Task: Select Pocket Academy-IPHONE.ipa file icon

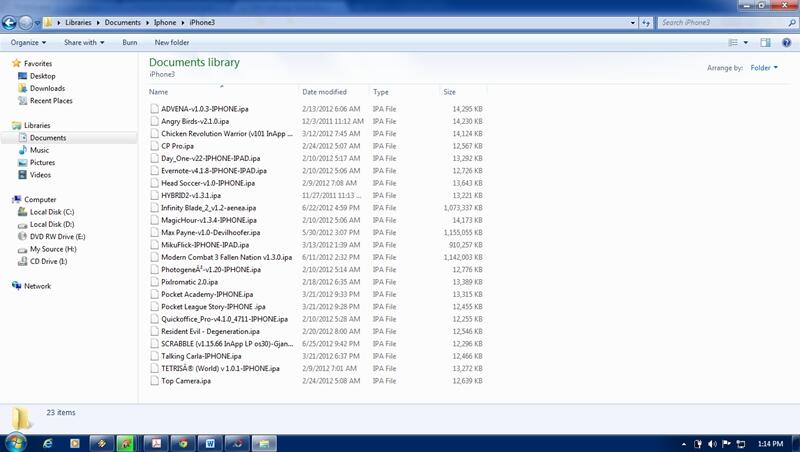Action: point(154,294)
